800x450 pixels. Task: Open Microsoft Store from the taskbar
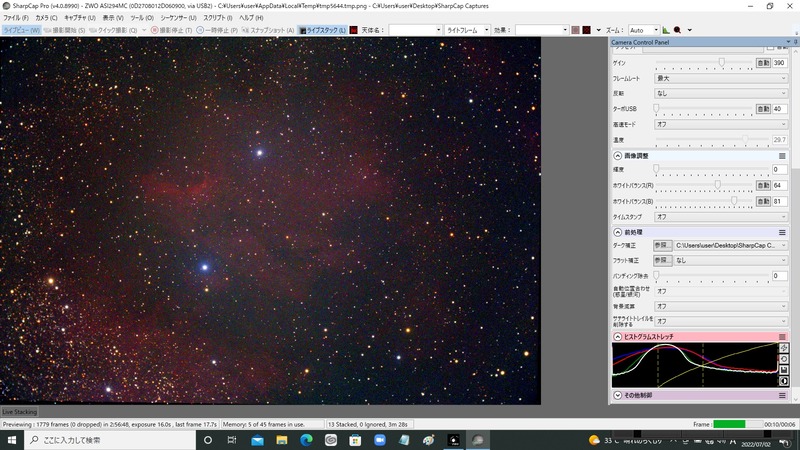[x=355, y=440]
